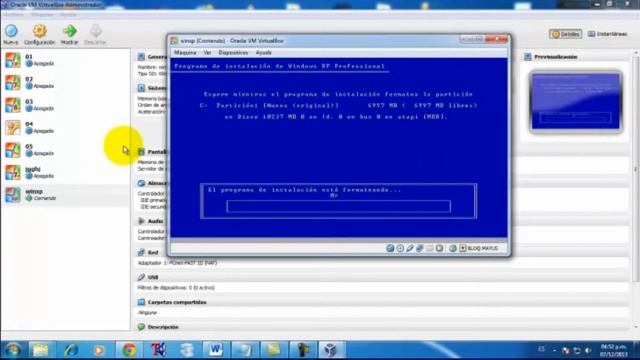Click the Carpetas compartidas heading
The image size is (640, 360).
[177, 302]
